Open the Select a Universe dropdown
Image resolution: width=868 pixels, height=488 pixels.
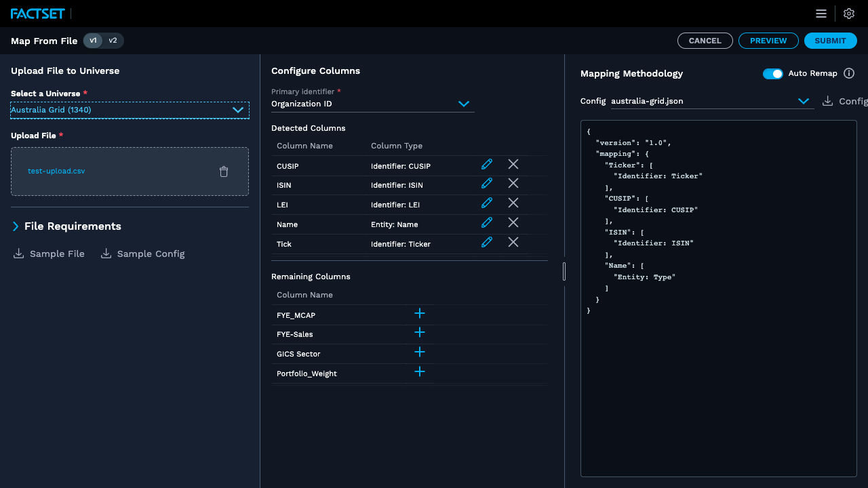[130, 110]
